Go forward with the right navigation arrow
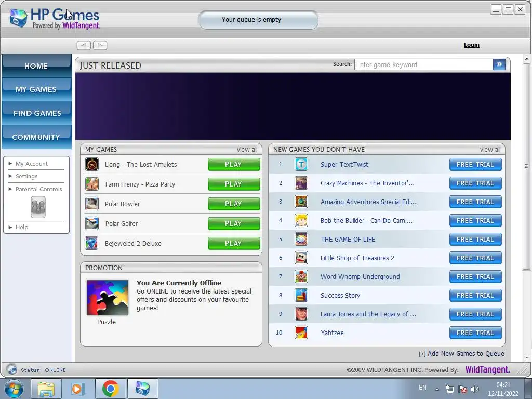The width and height of the screenshot is (532, 399). 100,45
